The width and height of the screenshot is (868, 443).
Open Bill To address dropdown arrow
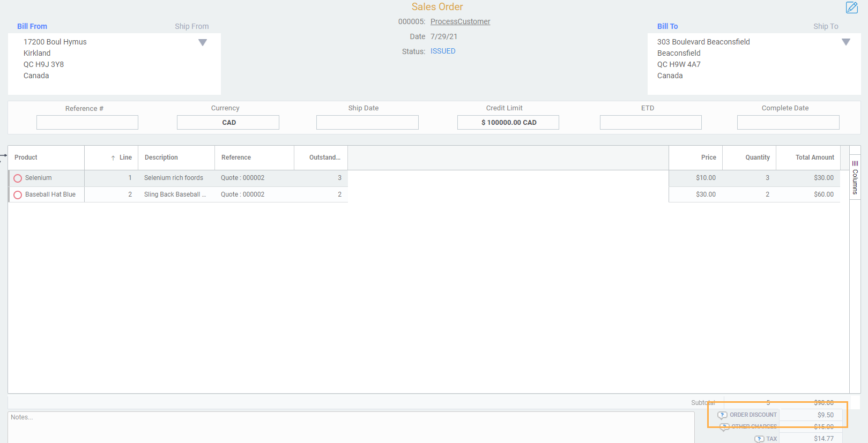pyautogui.click(x=846, y=42)
